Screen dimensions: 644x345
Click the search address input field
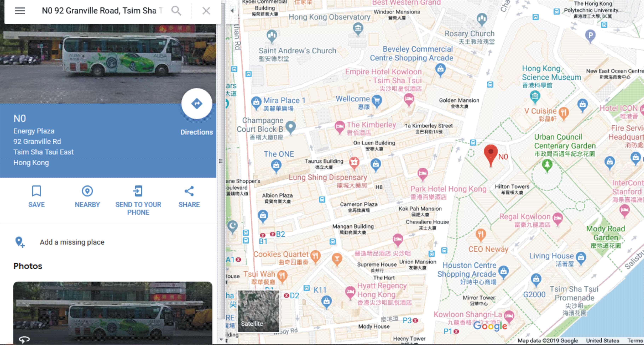click(102, 11)
